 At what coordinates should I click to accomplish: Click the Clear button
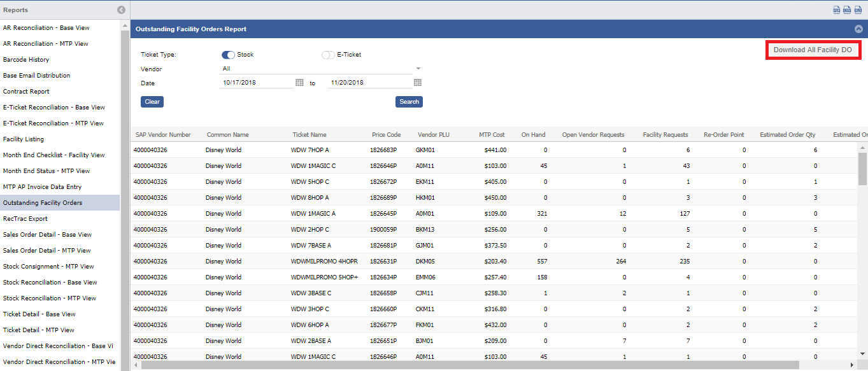[x=152, y=102]
